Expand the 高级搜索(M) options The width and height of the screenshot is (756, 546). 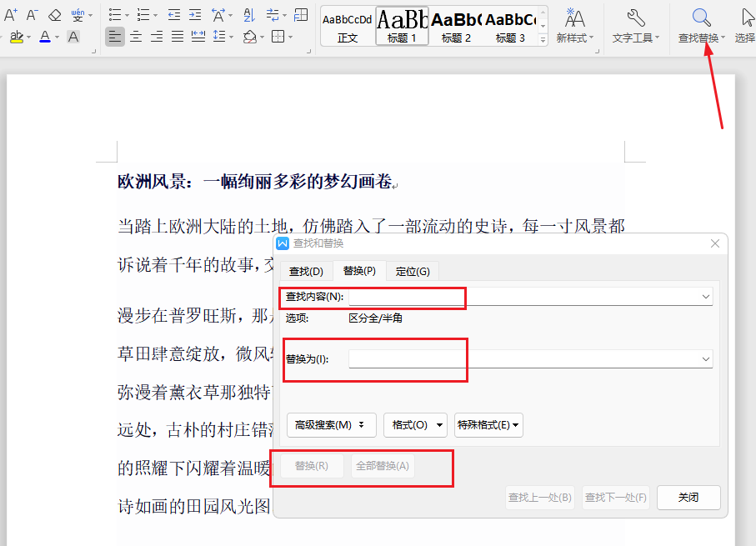point(331,425)
